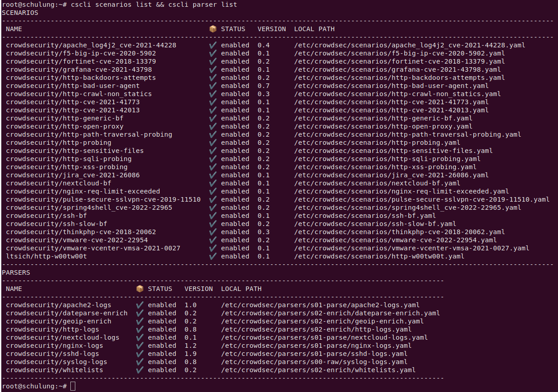Click the typed command 'cscli scenarios list && cscli parser list'

[x=154, y=5]
